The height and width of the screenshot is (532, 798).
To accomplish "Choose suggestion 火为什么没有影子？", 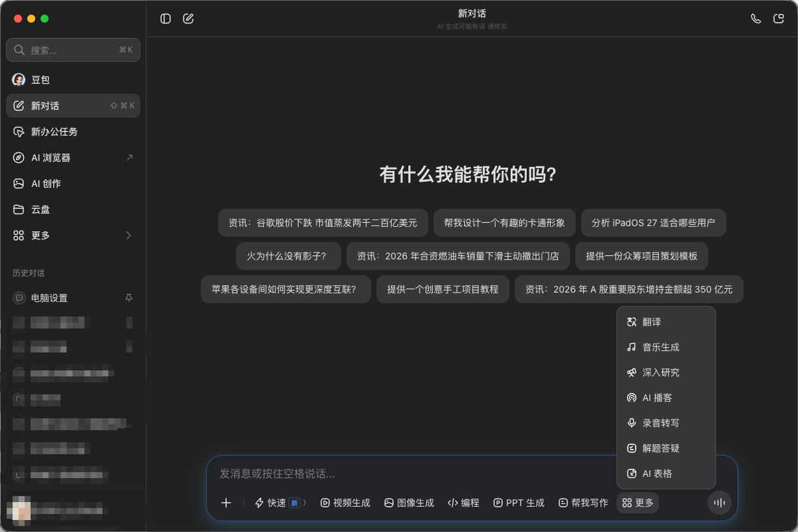I will pyautogui.click(x=289, y=256).
